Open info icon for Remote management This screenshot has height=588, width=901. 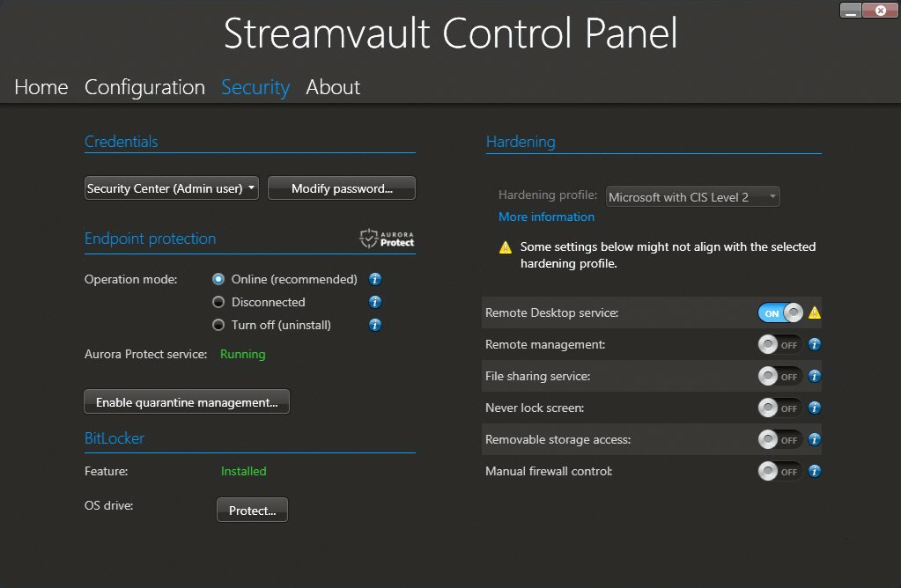point(814,344)
